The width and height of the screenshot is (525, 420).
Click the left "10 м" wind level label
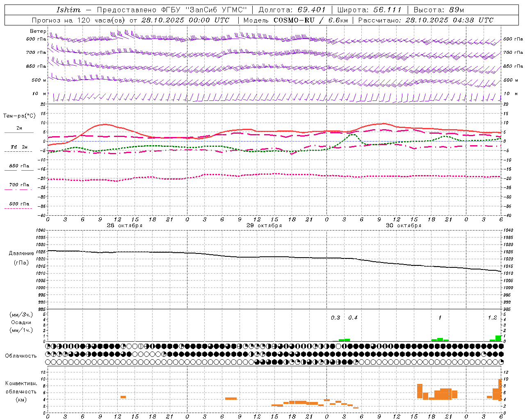(x=39, y=94)
